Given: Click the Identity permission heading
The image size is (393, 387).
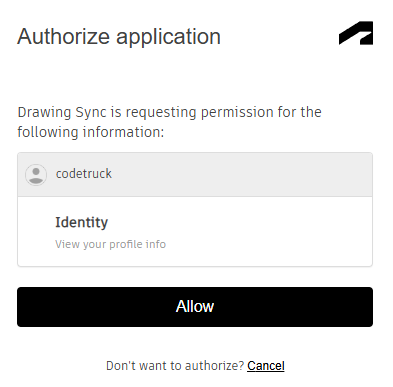Looking at the screenshot, I should [x=82, y=223].
